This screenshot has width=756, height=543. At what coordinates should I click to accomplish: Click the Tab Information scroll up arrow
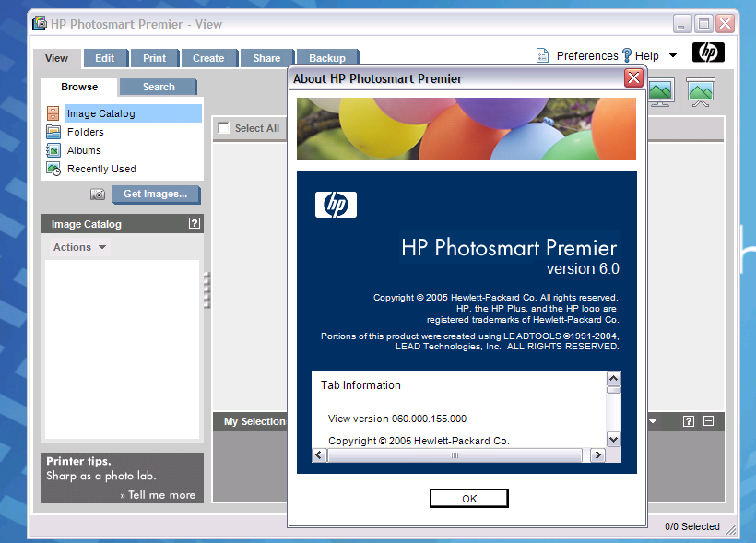click(x=613, y=378)
